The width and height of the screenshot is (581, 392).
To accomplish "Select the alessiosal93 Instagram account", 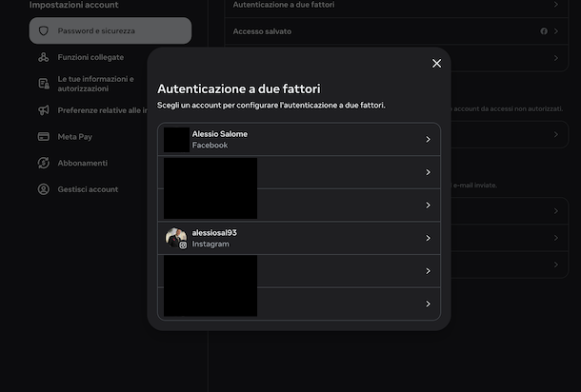I will tap(299, 238).
